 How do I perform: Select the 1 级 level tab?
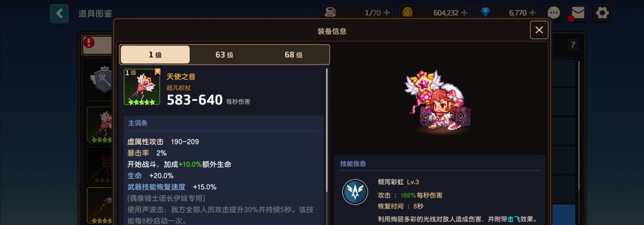coord(155,55)
